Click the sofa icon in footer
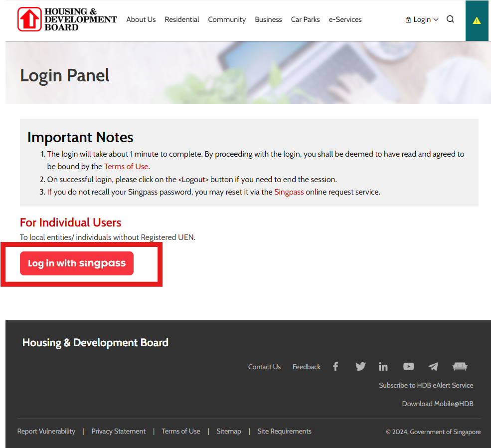This screenshot has width=491, height=448. tap(460, 366)
